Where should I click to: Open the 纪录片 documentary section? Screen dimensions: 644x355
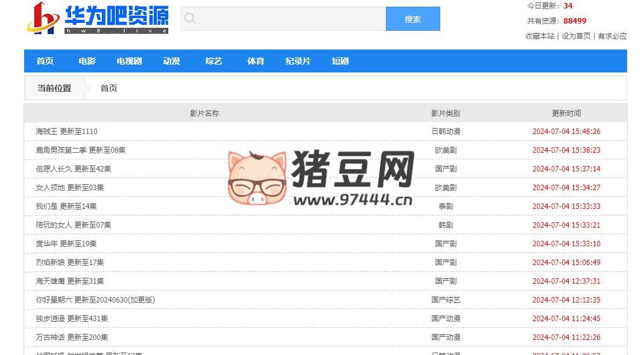298,61
